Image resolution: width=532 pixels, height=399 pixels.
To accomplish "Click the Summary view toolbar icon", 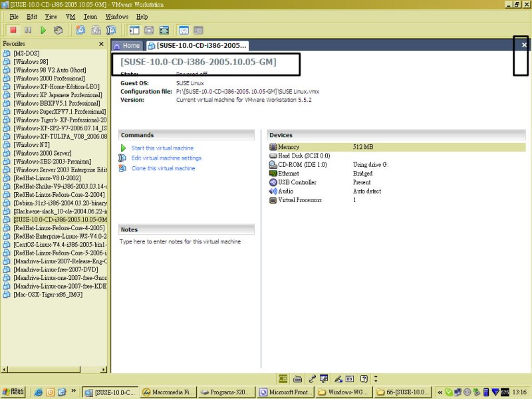I will click(184, 30).
